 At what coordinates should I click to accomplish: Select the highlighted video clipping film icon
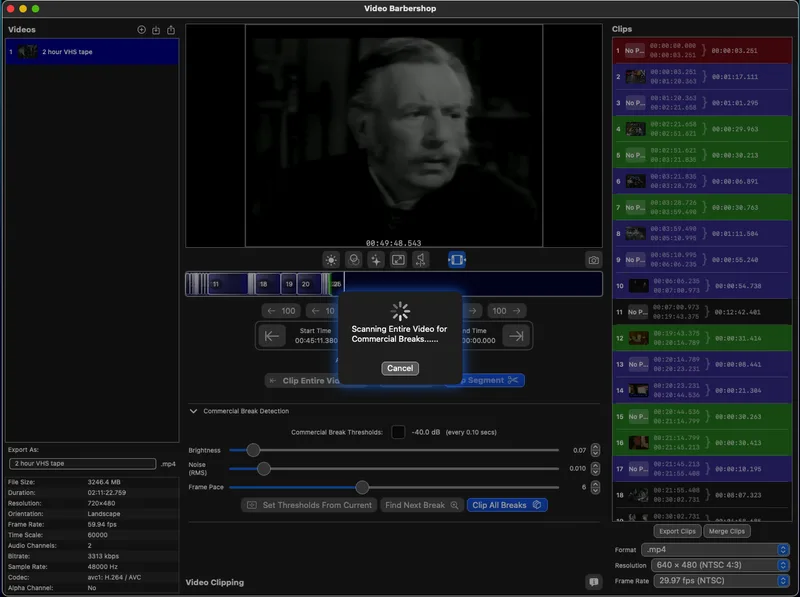coord(456,260)
